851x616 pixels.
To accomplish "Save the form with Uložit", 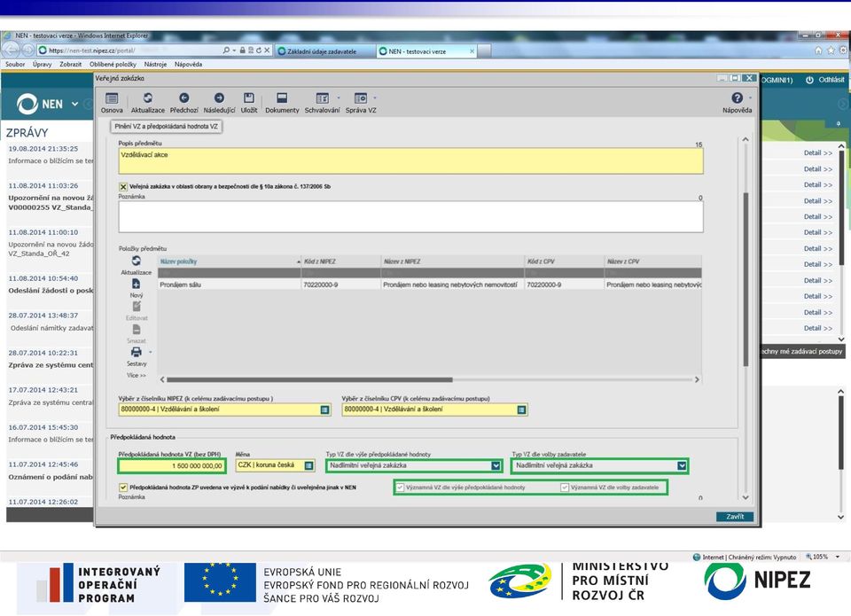I will tap(249, 103).
